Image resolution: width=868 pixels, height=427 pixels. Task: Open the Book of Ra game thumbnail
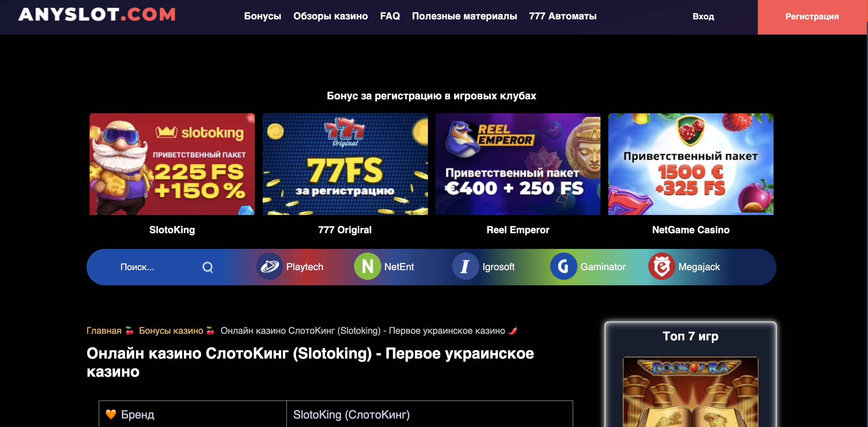pos(690,392)
